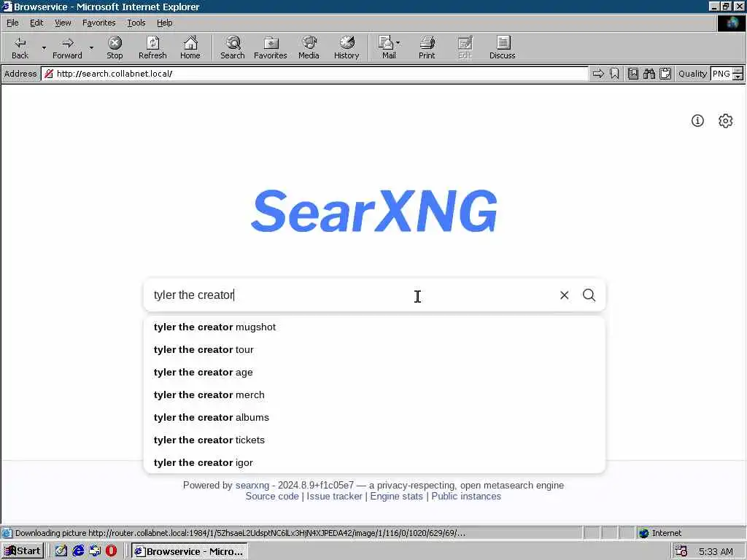
Task: Open SearXNG preferences gear icon
Action: (725, 120)
